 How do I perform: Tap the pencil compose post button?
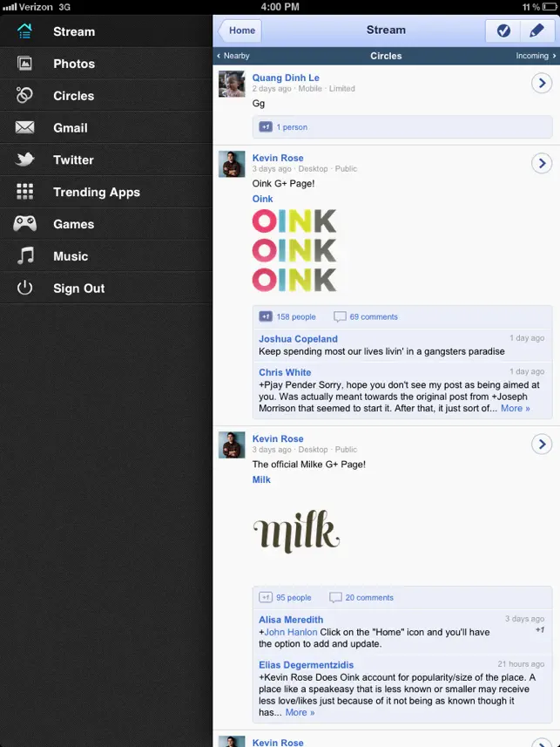click(x=537, y=31)
